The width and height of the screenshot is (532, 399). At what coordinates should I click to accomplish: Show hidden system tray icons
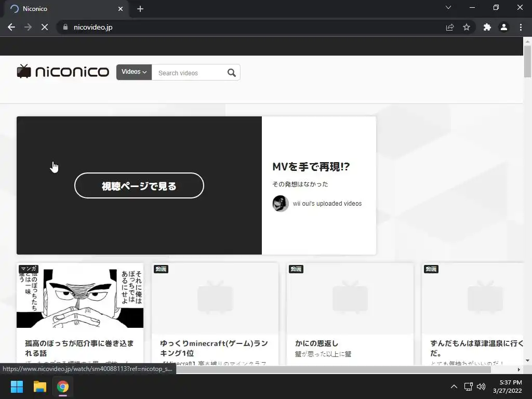pos(454,387)
